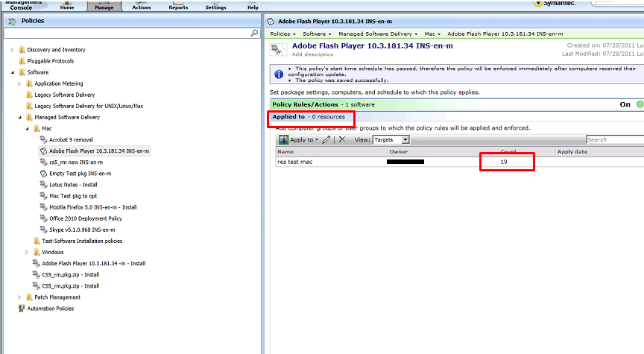Open the Manage menu tab
Screen dimensions: 644x354
pyautogui.click(x=104, y=6)
